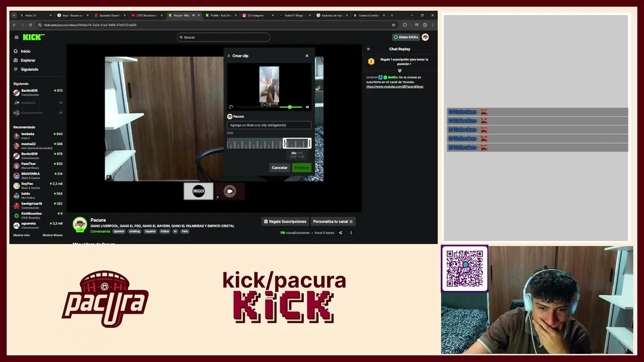Click the address bar URL
Viewport: 644px width, 362px height.
(x=91, y=25)
